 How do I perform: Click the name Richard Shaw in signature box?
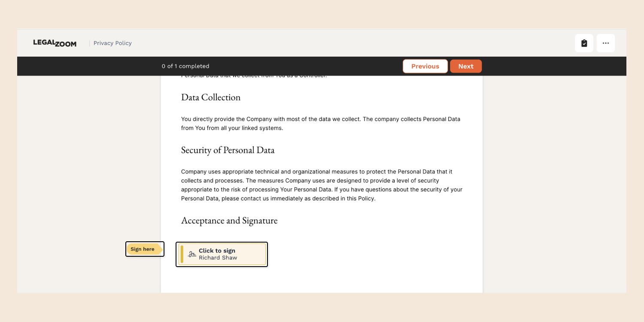point(218,258)
